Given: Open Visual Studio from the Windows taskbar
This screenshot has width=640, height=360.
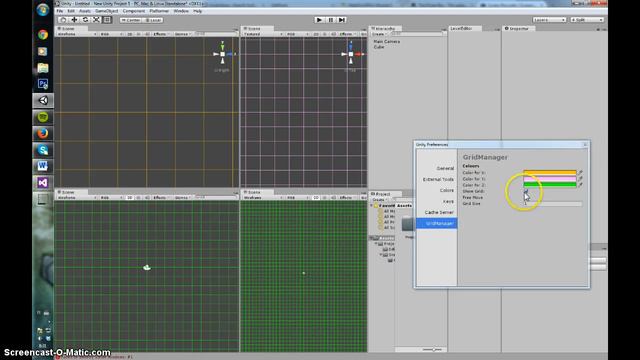Looking at the screenshot, I should pos(43,182).
